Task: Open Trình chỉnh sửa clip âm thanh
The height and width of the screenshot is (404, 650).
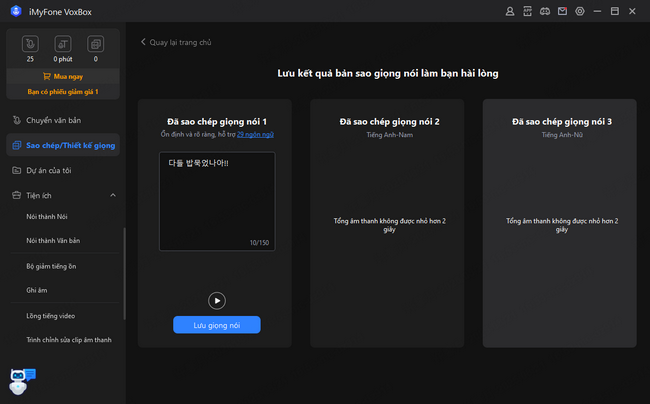Action: [x=69, y=340]
